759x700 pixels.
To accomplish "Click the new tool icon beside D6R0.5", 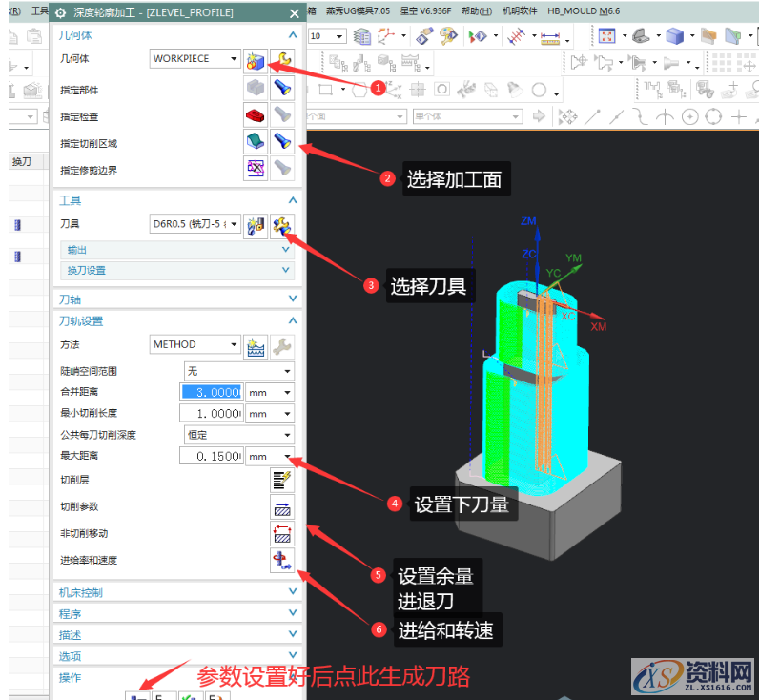I will [x=256, y=226].
